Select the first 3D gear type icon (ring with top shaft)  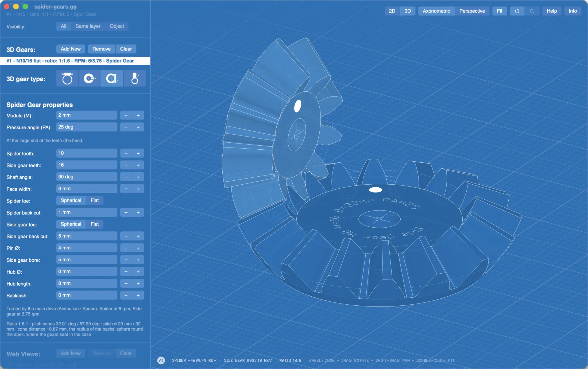tap(67, 78)
